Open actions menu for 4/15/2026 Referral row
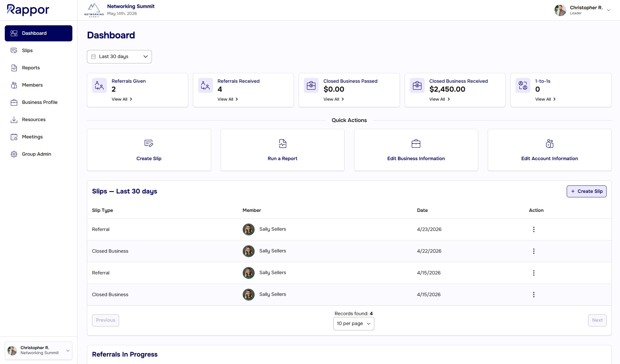The height and width of the screenshot is (364, 620). 534,273
